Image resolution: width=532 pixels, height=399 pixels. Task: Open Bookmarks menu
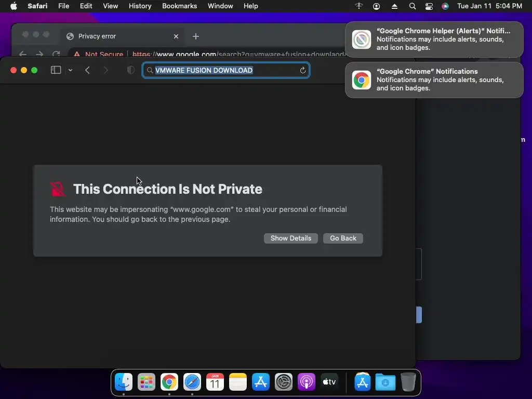pos(179,6)
